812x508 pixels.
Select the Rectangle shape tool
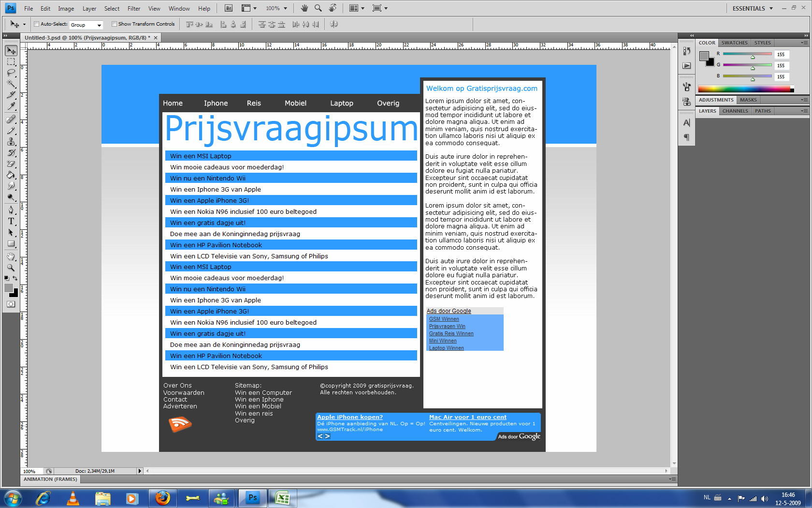pyautogui.click(x=11, y=244)
